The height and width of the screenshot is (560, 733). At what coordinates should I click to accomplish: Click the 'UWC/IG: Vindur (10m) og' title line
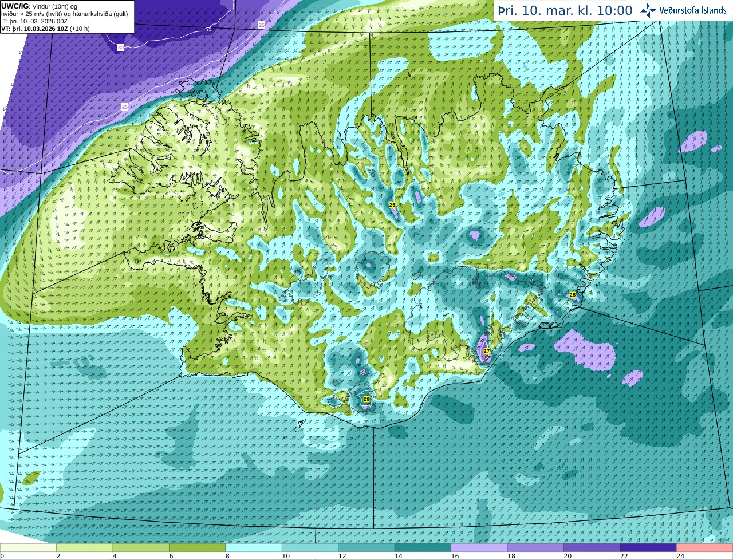[x=39, y=6]
